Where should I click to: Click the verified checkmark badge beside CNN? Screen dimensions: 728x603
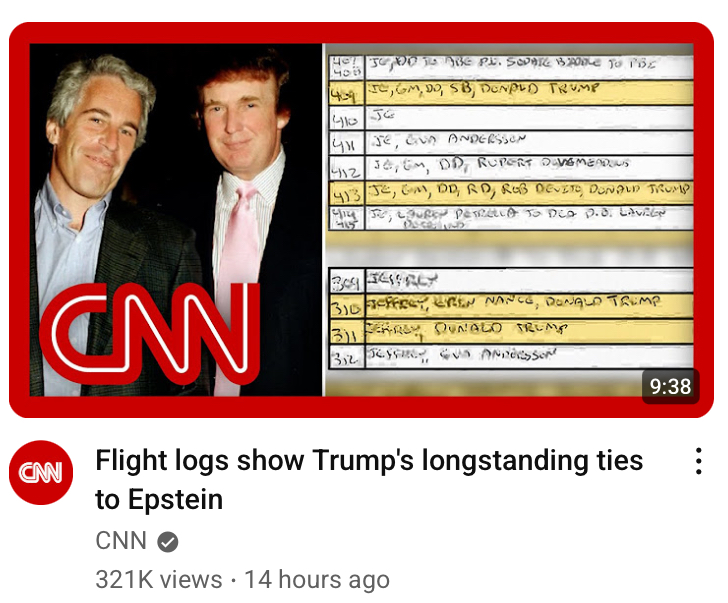[x=168, y=542]
